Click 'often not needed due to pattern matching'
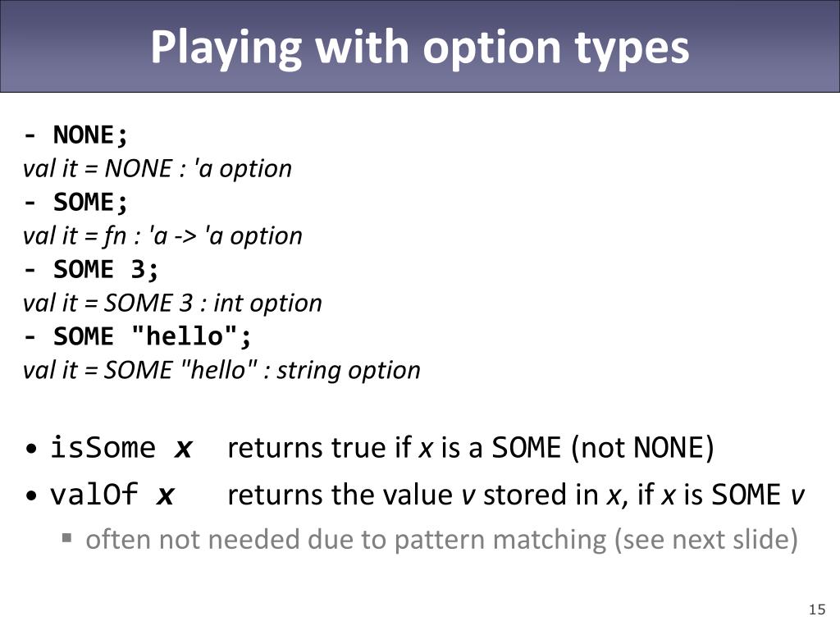The width and height of the screenshot is (840, 630). pyautogui.click(x=346, y=540)
